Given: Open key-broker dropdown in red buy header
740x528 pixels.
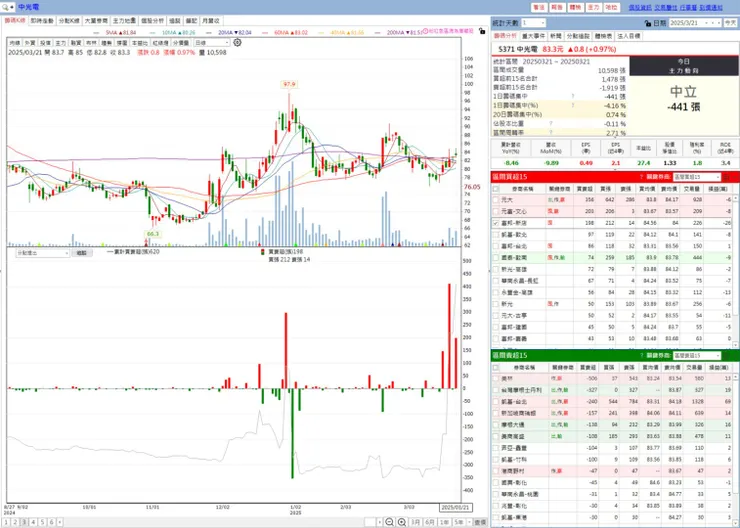Looking at the screenshot, I should click(x=697, y=177).
